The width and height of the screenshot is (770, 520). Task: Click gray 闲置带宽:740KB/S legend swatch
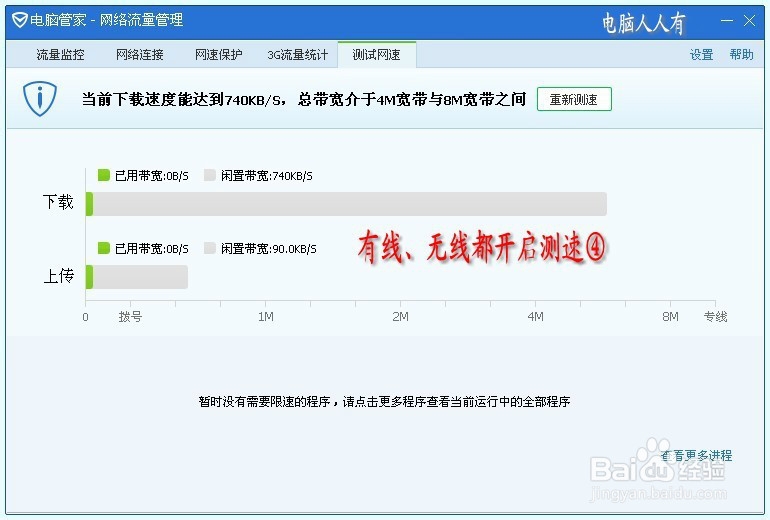point(210,175)
